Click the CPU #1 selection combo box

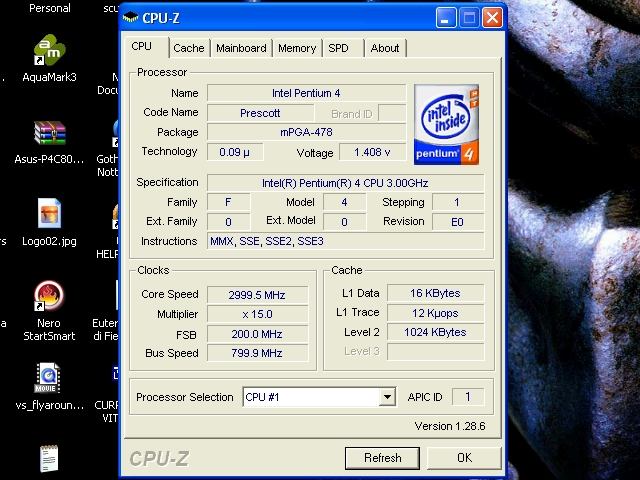coord(319,397)
